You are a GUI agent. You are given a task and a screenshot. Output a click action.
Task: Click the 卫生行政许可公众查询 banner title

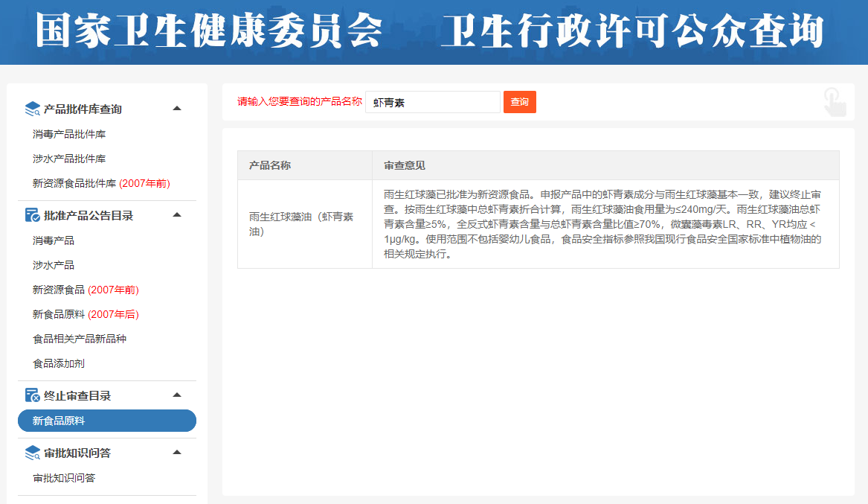tap(632, 31)
